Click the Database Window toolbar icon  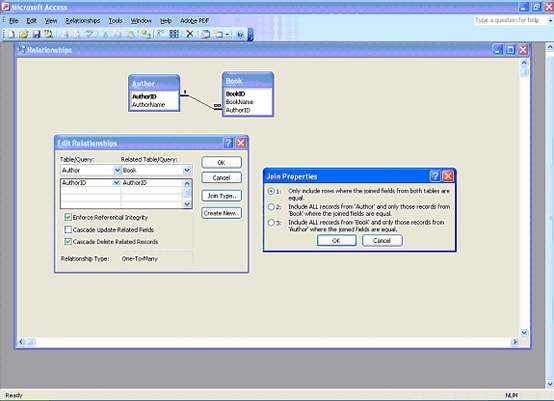(x=205, y=34)
